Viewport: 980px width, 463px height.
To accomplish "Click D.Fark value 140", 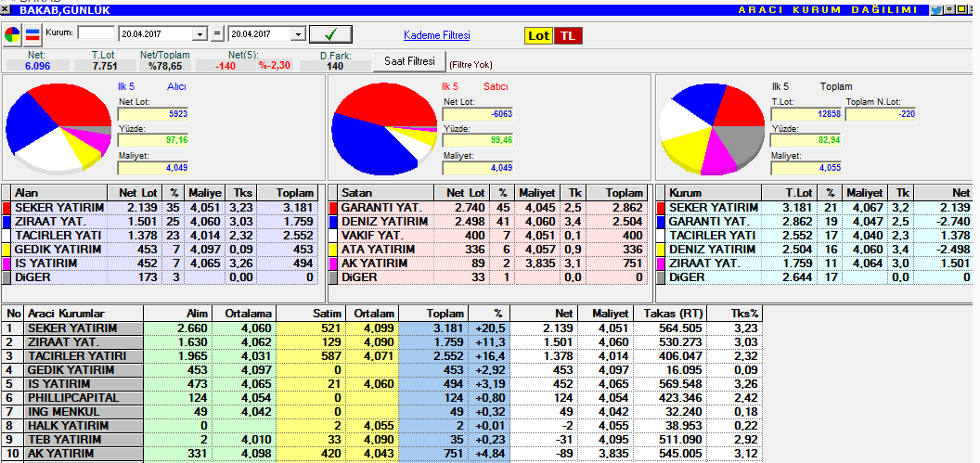I will click(x=335, y=66).
